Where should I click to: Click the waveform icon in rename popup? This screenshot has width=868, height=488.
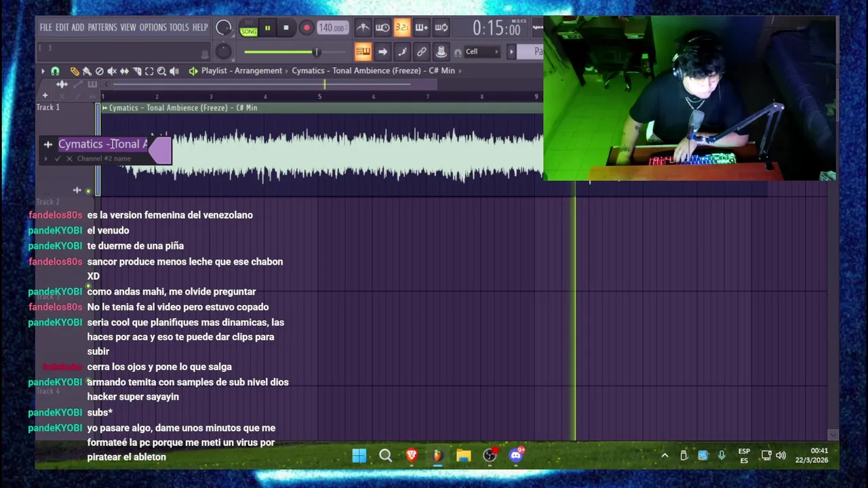(48, 144)
